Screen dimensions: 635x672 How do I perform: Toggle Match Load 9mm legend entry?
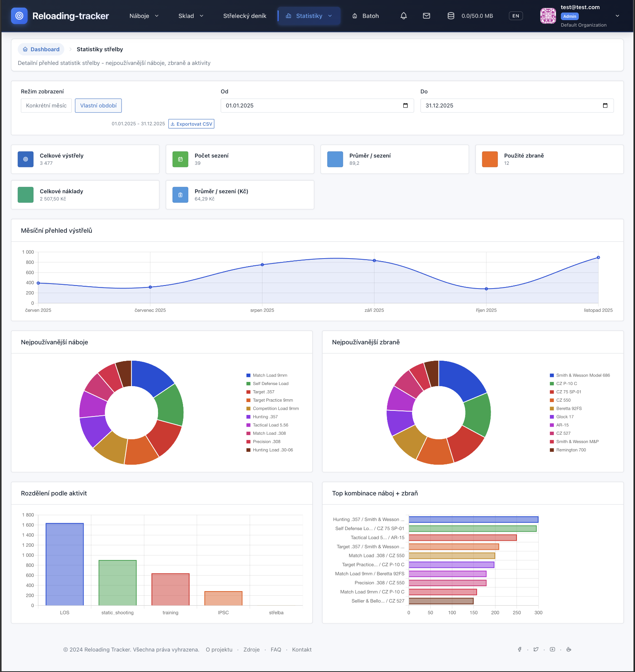pos(270,375)
